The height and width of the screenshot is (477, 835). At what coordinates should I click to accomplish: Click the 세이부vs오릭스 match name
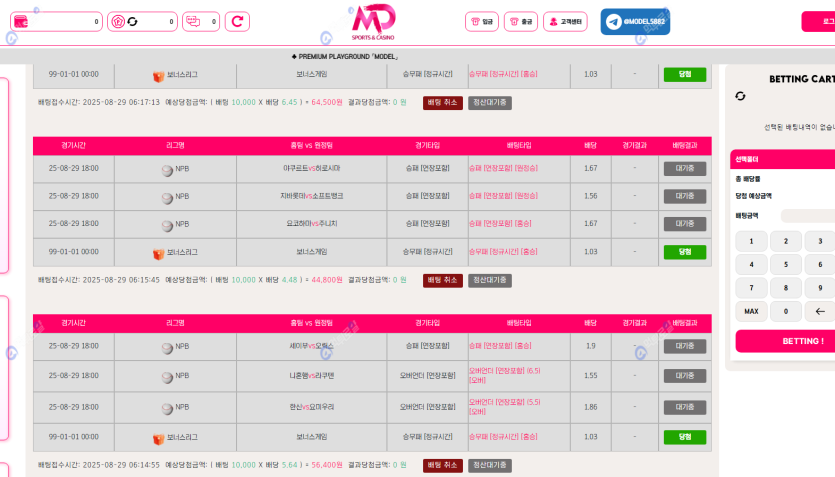311,346
